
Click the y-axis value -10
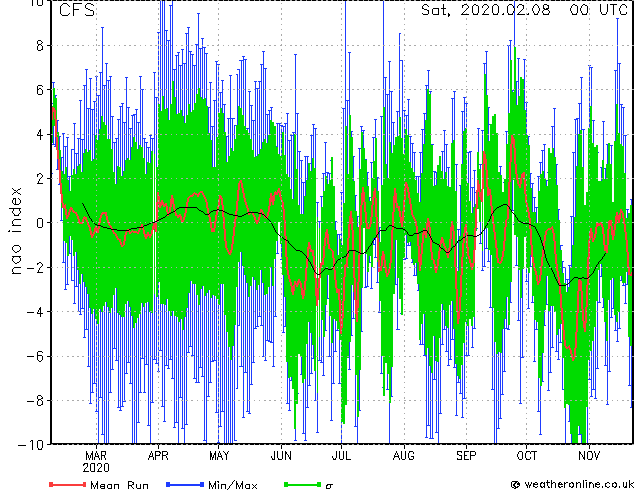point(31,445)
